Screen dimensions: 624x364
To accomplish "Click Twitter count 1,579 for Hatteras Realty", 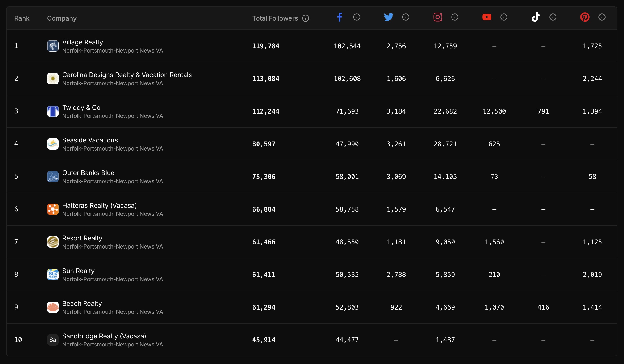I will [396, 209].
